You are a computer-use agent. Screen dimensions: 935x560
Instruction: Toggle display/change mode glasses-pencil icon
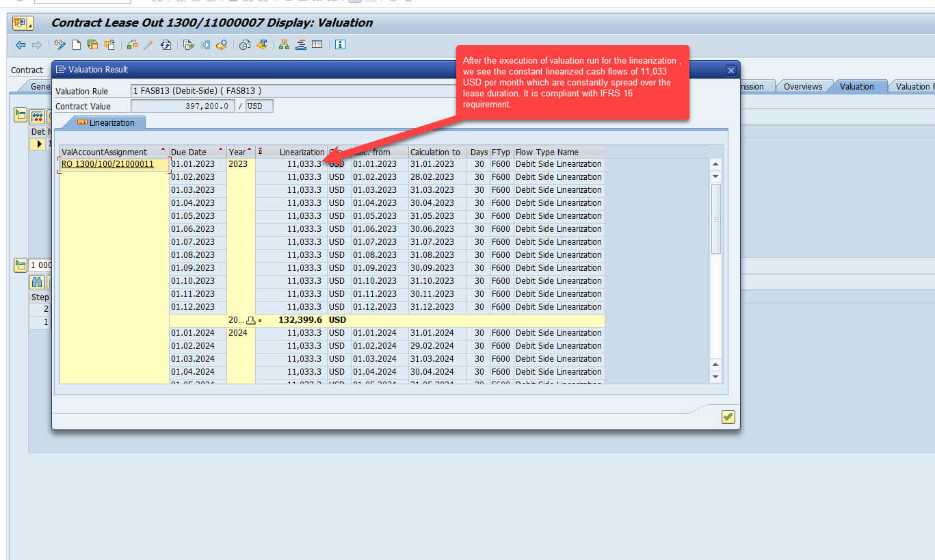(60, 45)
